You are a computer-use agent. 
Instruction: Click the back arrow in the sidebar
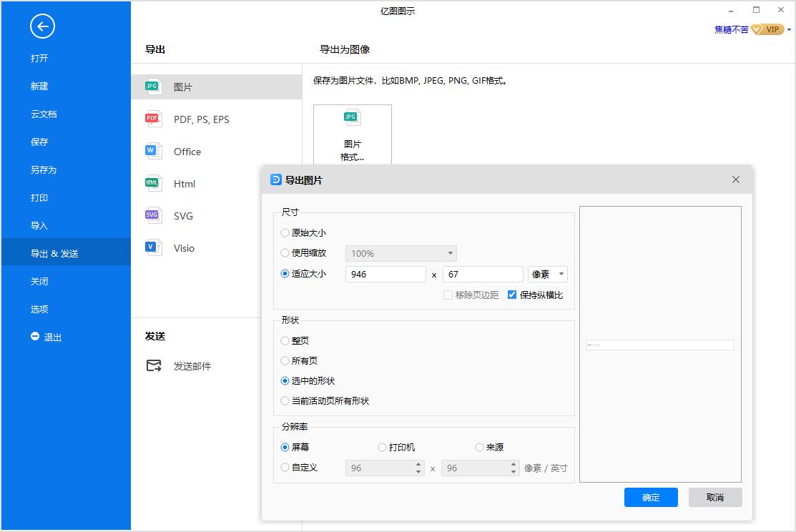42,26
